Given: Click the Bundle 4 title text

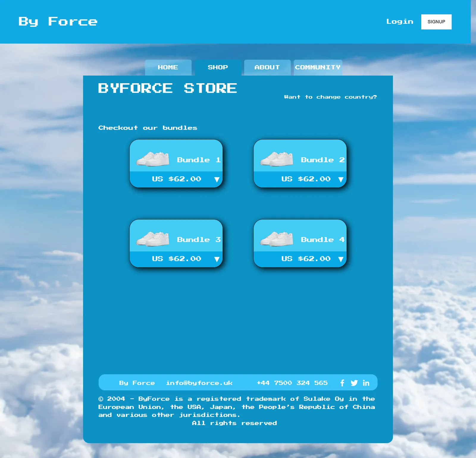Looking at the screenshot, I should (x=323, y=240).
